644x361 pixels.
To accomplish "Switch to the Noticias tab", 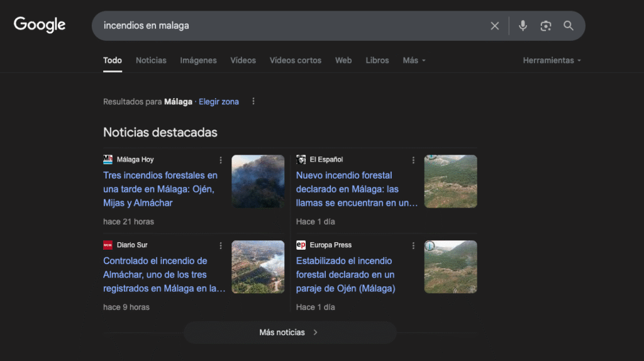I will (x=151, y=60).
